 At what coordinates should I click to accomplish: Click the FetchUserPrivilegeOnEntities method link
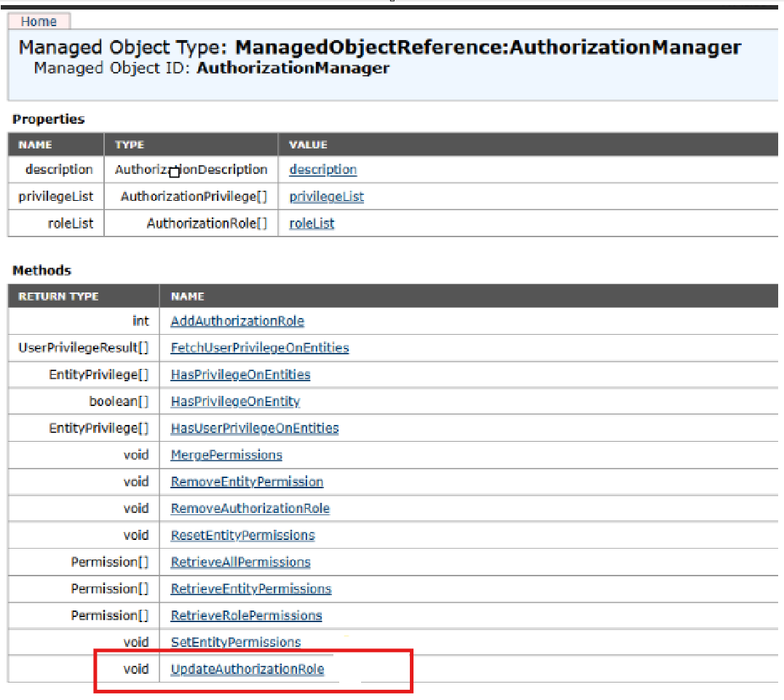(259, 348)
